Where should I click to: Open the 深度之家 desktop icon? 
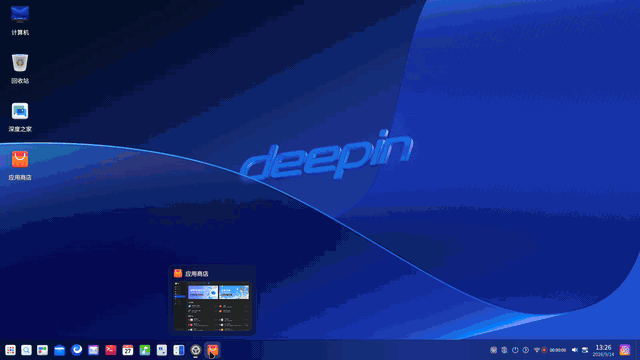(20, 117)
